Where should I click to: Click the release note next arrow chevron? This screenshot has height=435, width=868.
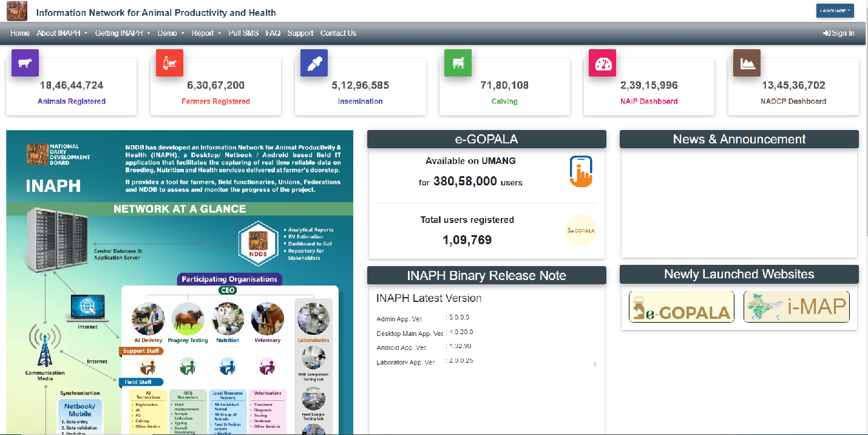click(595, 365)
